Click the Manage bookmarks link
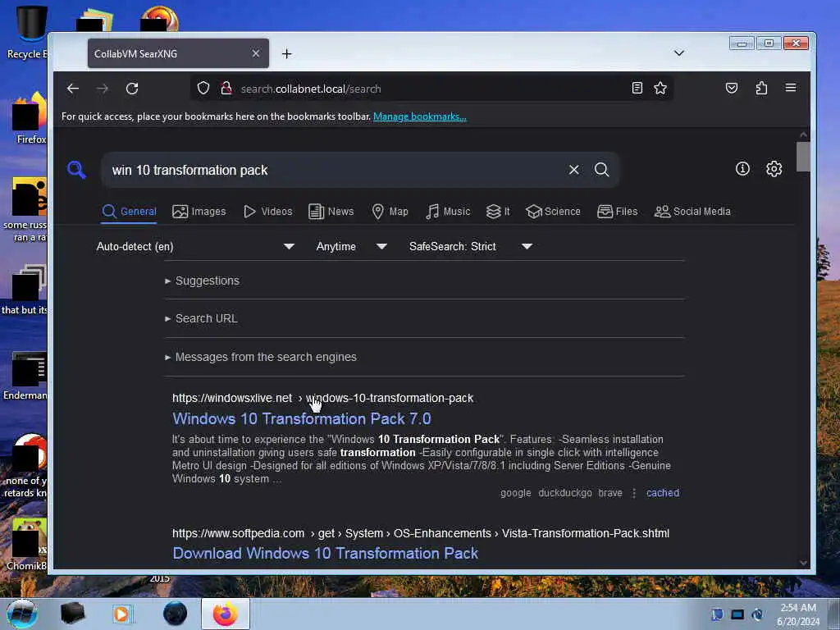Viewport: 840px width, 630px height. (x=419, y=116)
